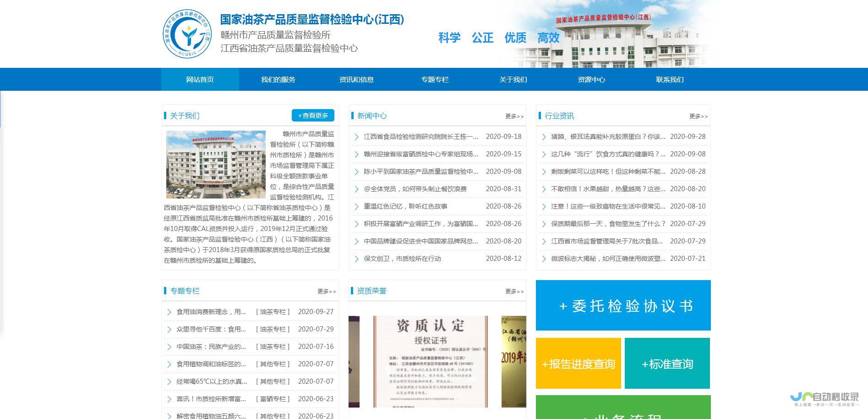This screenshot has height=419, width=868.
Task: Open 更多>> link in 新闻中心 panel
Action: click(x=514, y=116)
